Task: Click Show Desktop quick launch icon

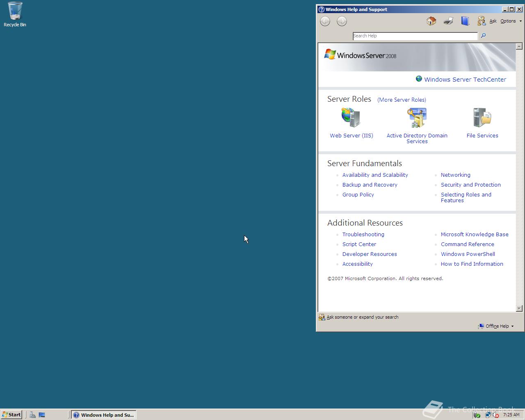Action: (42, 415)
